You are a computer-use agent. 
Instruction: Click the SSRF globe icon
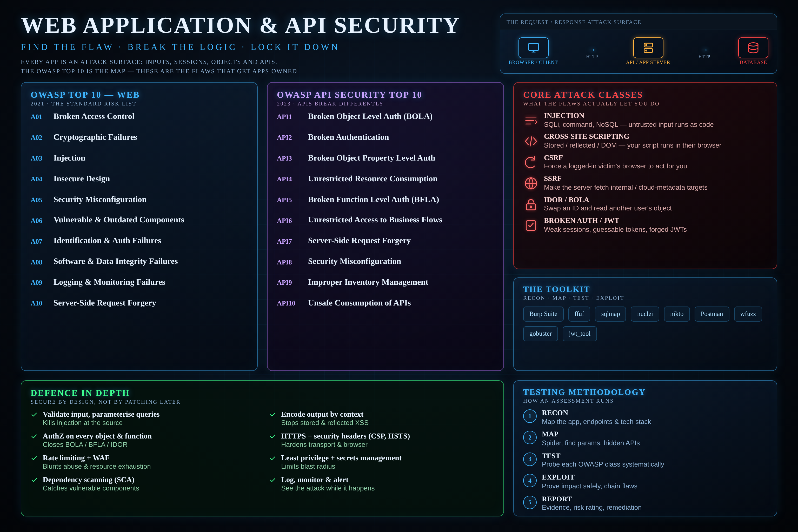point(531,183)
